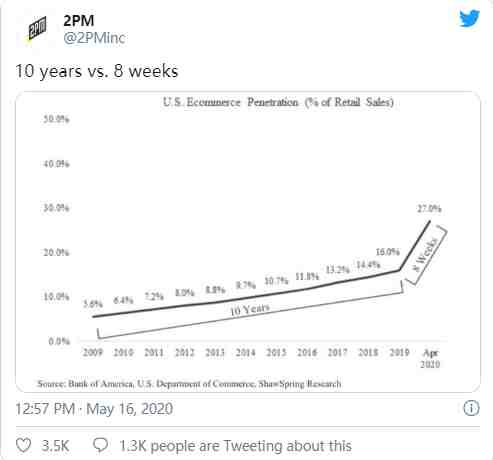Click the tweet info circle icon
This screenshot has height=460, width=493.
[x=471, y=408]
